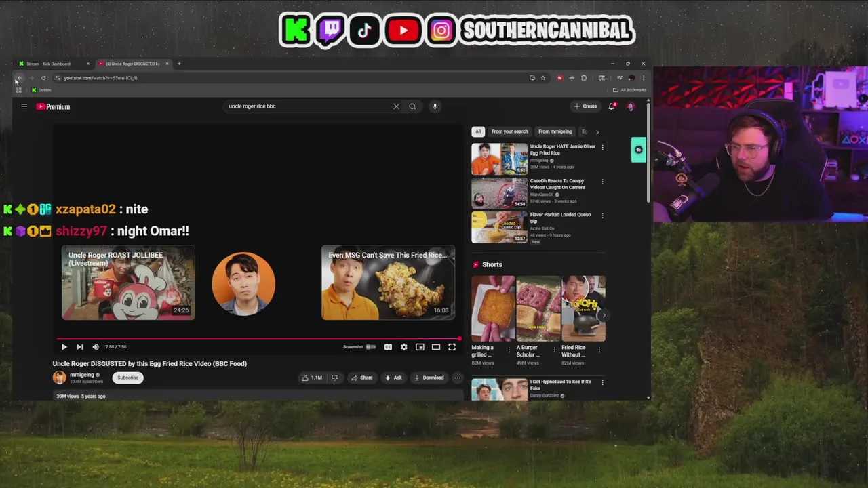Switch to theater mode view
Viewport: 868px width, 488px height.
click(x=436, y=347)
